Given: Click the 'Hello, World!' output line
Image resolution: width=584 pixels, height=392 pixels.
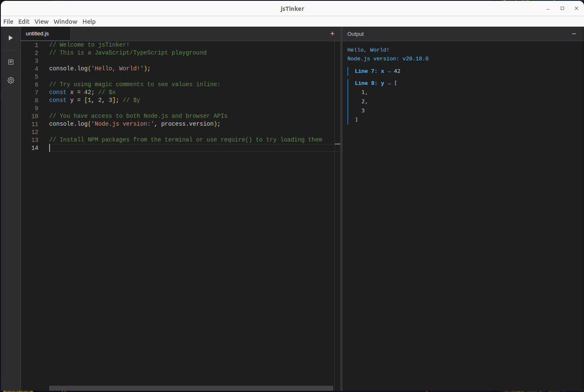Looking at the screenshot, I should click(x=368, y=50).
